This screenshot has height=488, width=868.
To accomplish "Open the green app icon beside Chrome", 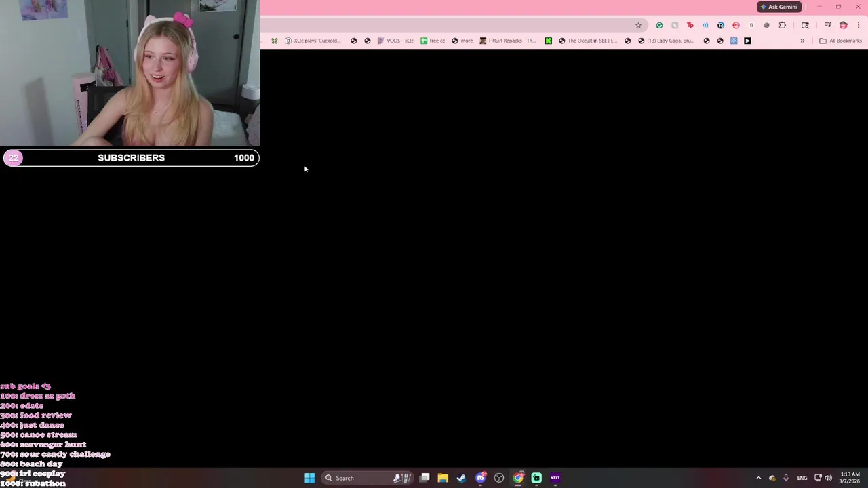I will (536, 478).
